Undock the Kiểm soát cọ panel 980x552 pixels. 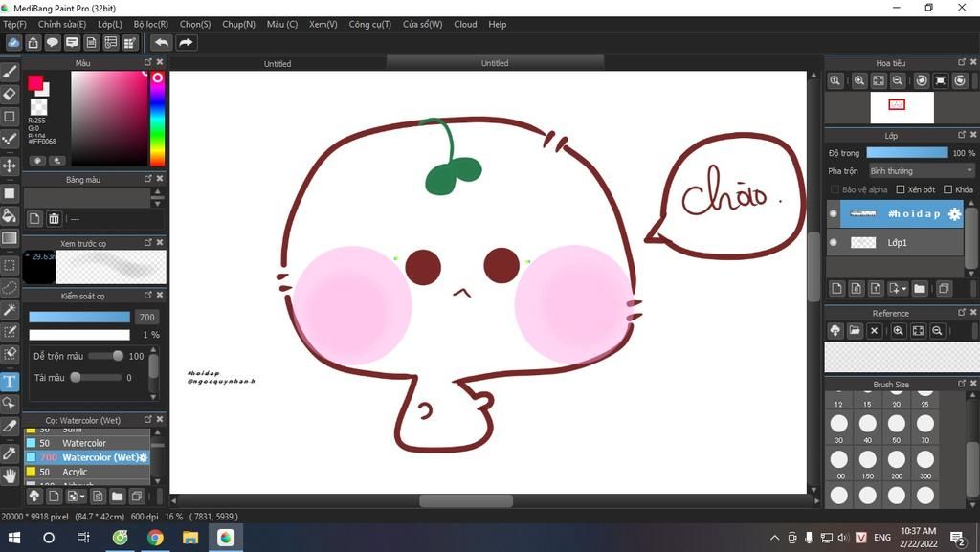pyautogui.click(x=148, y=296)
